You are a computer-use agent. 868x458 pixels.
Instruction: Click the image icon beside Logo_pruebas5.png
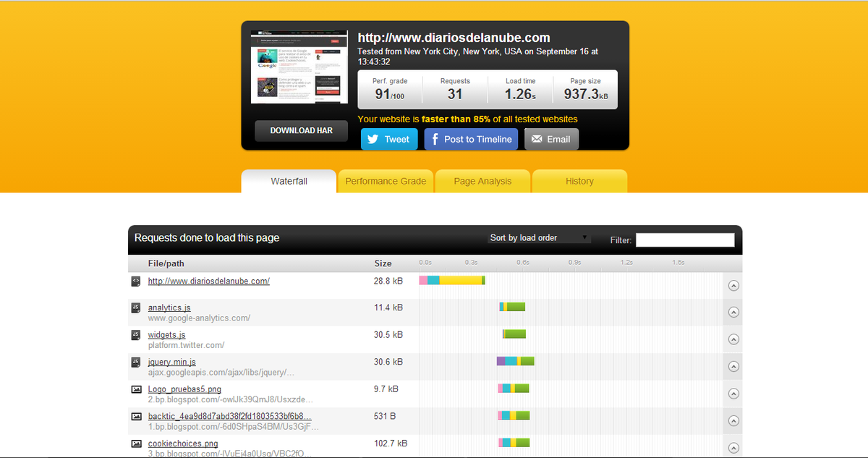[135, 389]
